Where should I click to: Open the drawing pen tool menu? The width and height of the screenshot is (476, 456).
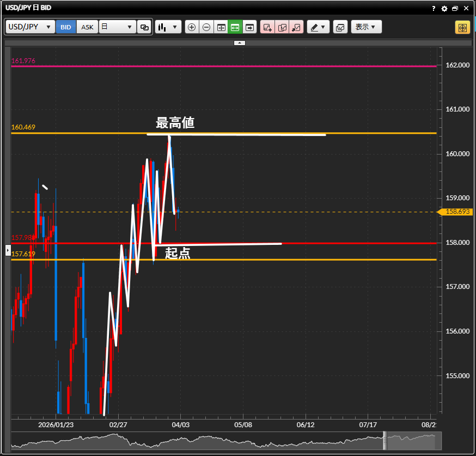[x=318, y=27]
